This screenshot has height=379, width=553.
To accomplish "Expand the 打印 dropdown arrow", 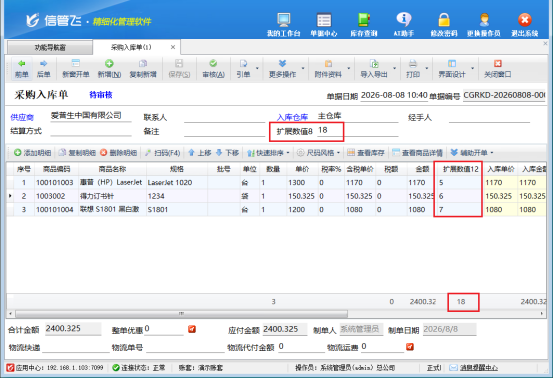I will pos(426,68).
